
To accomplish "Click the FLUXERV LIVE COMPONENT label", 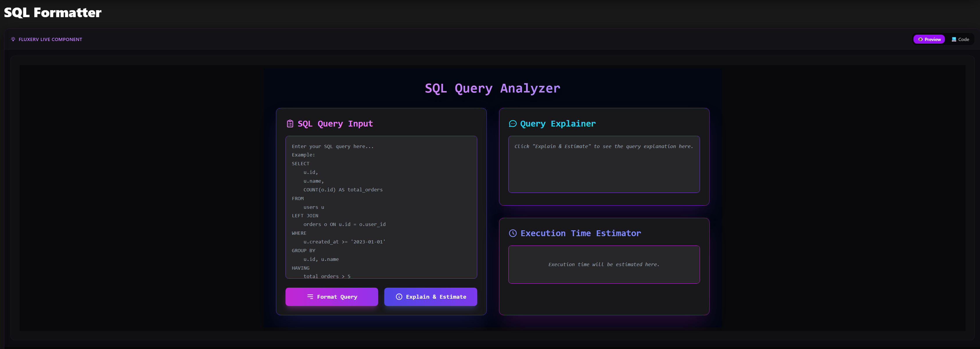I will pyautogui.click(x=50, y=39).
